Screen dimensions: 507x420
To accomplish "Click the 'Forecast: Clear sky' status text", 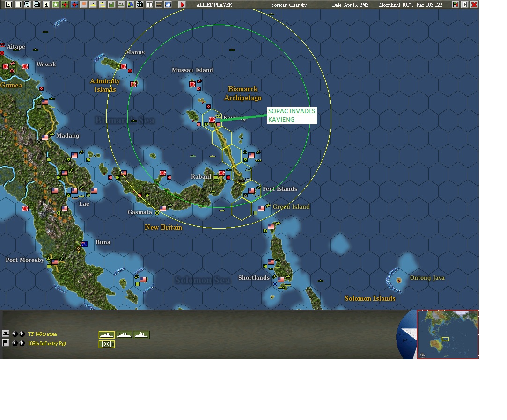I will [x=289, y=5].
